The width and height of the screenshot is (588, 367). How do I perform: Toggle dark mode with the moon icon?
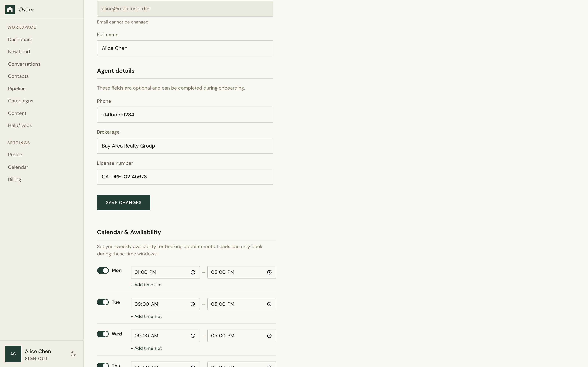(x=73, y=354)
